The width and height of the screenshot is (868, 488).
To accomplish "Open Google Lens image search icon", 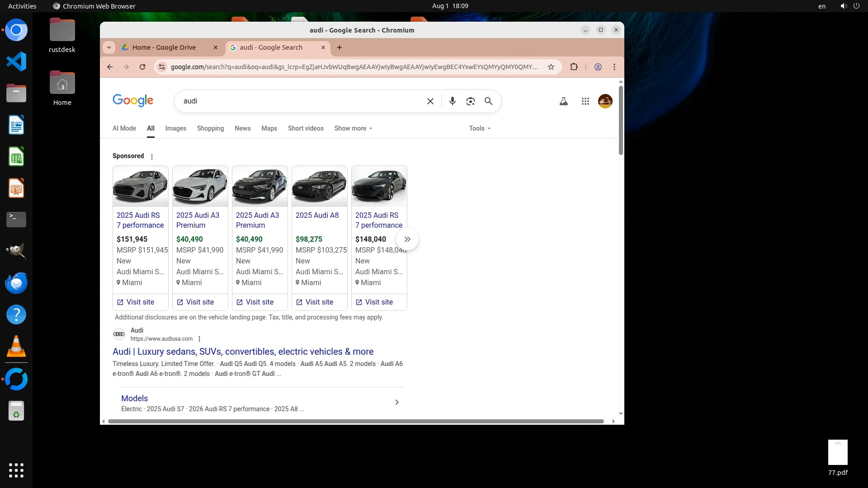I will 470,101.
